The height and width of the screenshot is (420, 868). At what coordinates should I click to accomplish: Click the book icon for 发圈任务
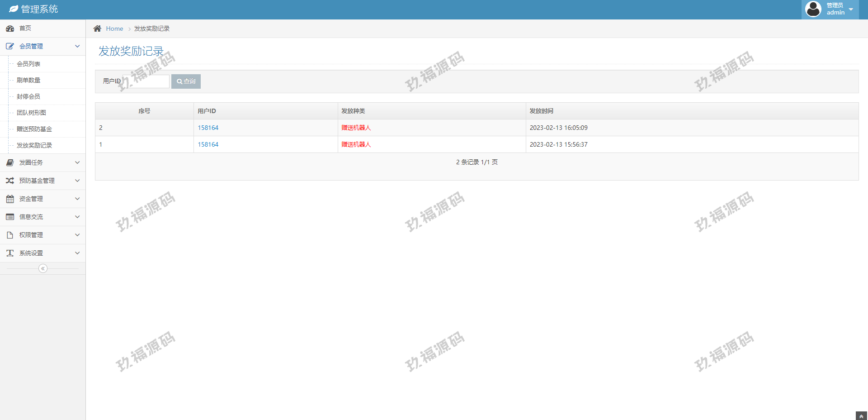coord(10,162)
